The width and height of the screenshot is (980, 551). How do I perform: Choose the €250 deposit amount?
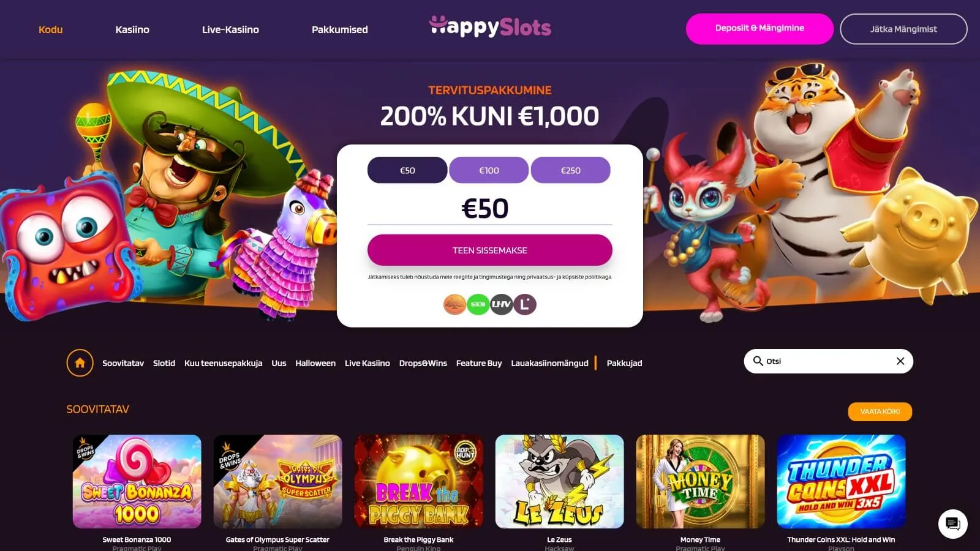570,170
